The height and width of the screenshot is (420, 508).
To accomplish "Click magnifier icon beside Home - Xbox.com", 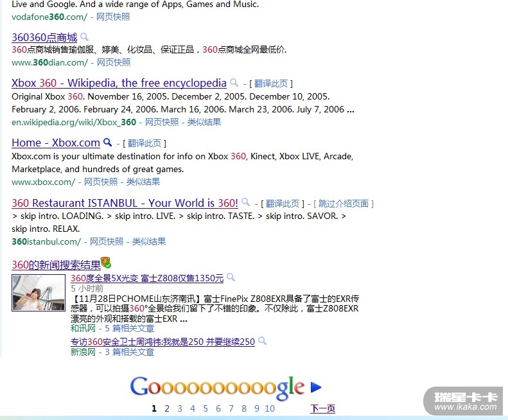I will click(107, 143).
